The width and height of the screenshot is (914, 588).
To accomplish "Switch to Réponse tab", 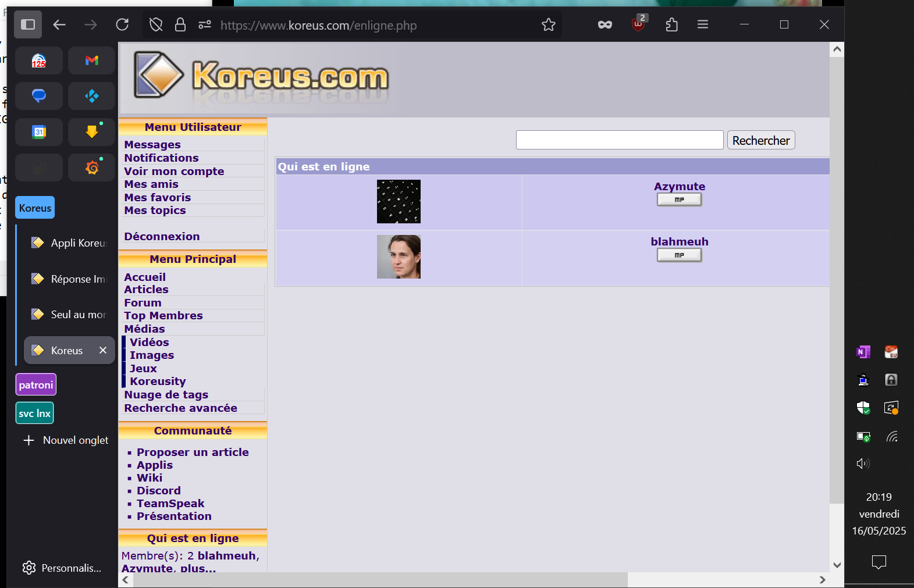I will pos(69,279).
